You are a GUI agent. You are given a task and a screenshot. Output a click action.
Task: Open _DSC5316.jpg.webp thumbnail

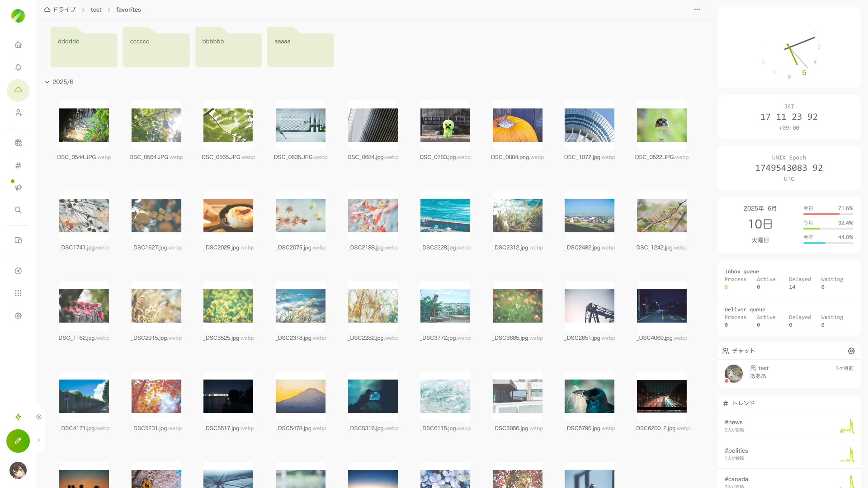(373, 396)
